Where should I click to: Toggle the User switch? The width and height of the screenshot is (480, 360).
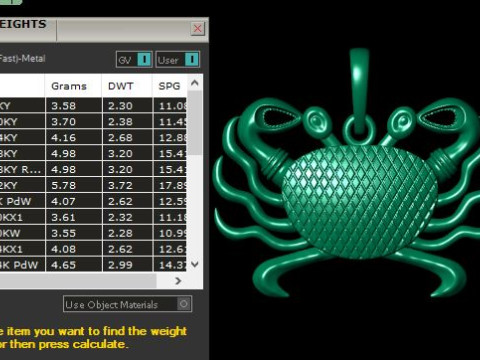point(178,60)
